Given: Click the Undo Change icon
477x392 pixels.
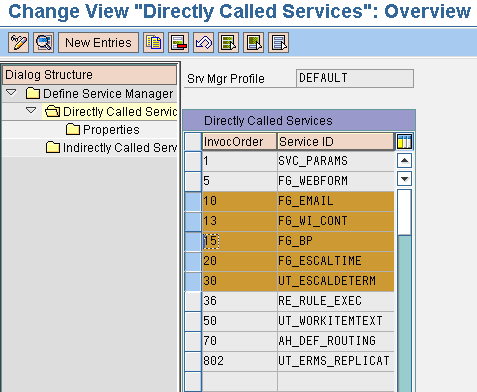Looking at the screenshot, I should (x=203, y=43).
